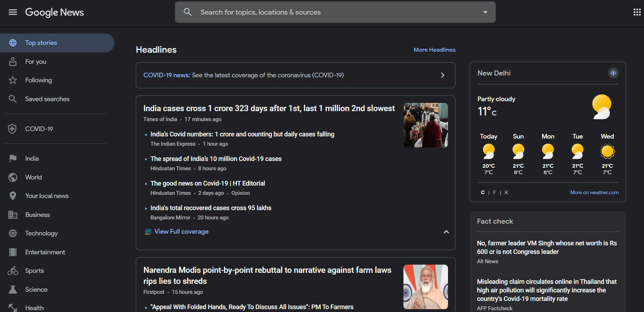Open India's Covid numbers Indian Express article
Screen dimensions: 644x312
pos(242,134)
